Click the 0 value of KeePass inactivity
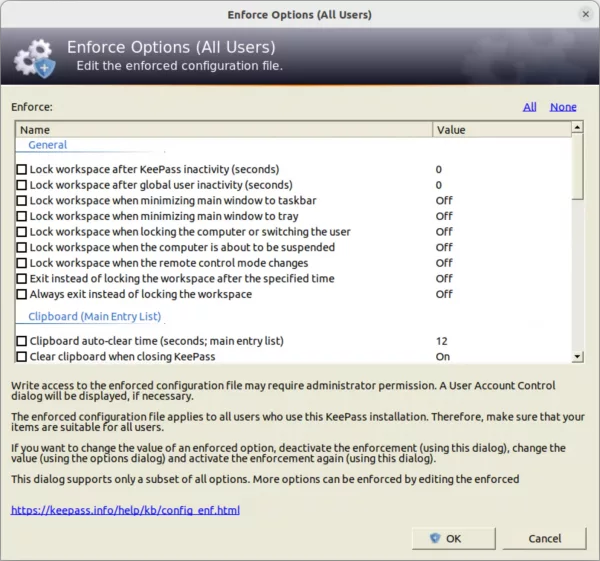 (439, 169)
